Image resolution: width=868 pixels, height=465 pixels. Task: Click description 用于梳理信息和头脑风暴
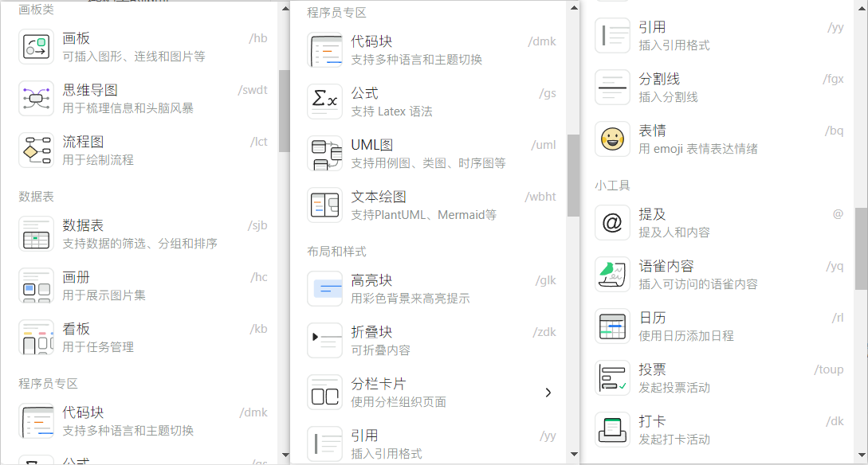pos(128,108)
